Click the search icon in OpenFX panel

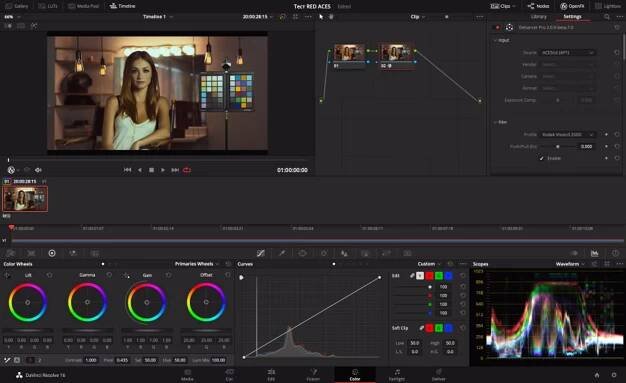pyautogui.click(x=606, y=17)
